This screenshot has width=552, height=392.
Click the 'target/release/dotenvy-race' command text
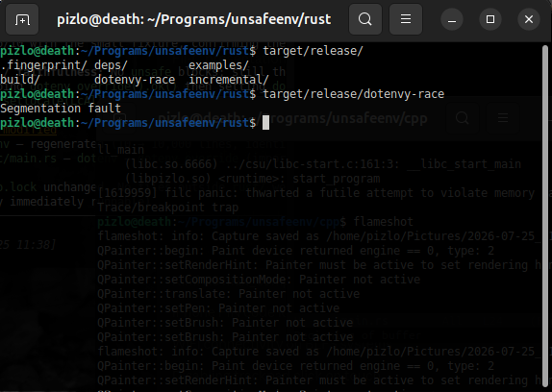[354, 94]
